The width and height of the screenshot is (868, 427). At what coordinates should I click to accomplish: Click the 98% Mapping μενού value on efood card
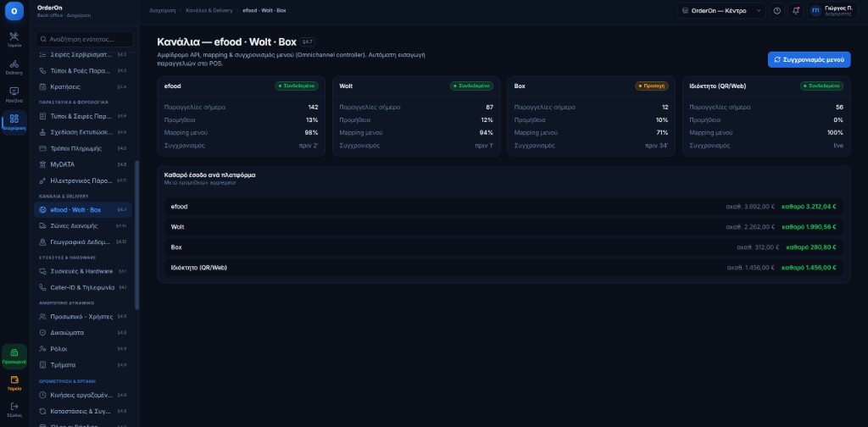click(x=312, y=133)
